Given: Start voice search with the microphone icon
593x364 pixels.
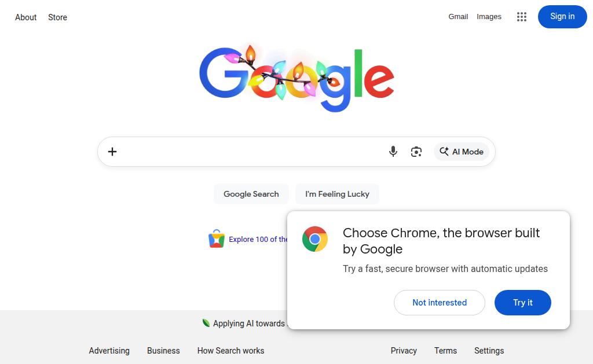Looking at the screenshot, I should (x=393, y=152).
